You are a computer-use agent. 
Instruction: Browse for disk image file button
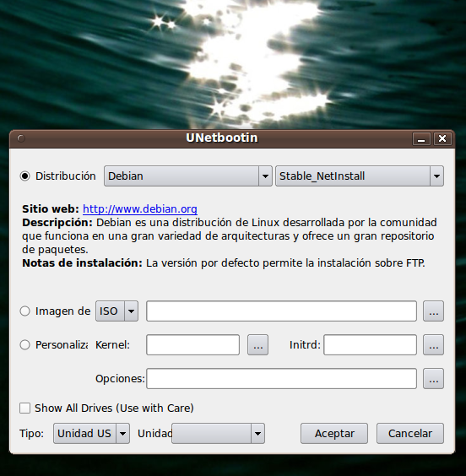pos(434,311)
